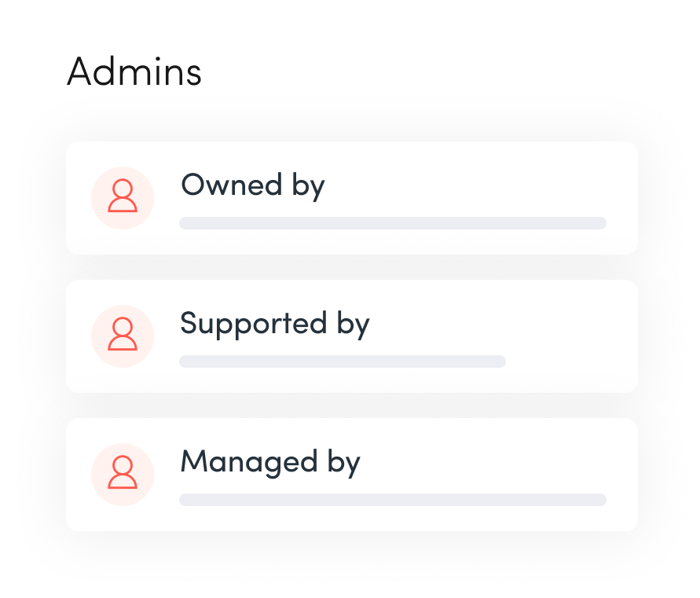Viewport: 700px width, 598px height.
Task: Select the Managed by label text
Action: 269,462
